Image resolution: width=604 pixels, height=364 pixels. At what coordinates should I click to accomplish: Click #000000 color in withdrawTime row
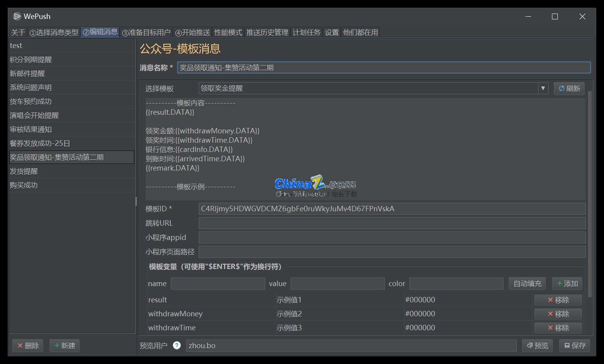pos(468,328)
